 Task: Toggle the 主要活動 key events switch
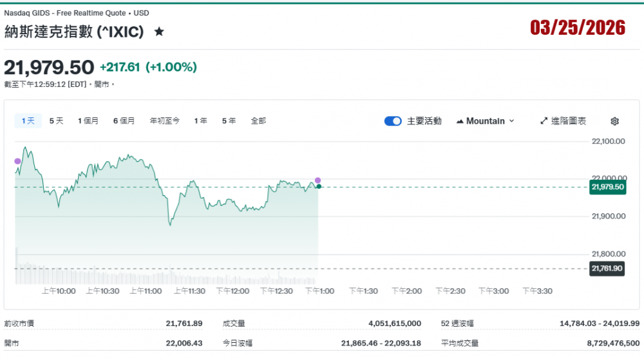click(x=393, y=121)
